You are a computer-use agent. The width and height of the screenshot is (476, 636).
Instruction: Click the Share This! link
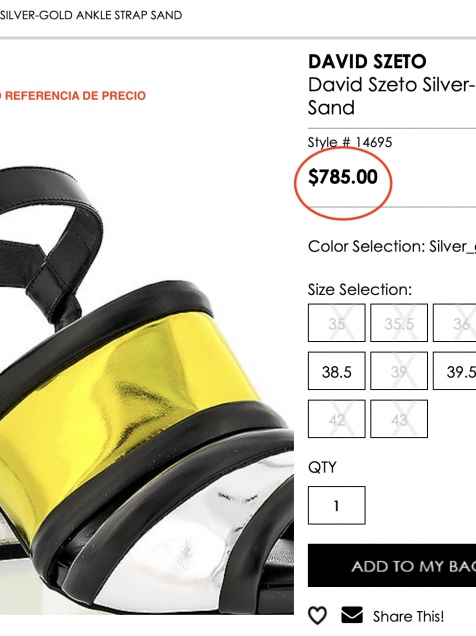408,617
